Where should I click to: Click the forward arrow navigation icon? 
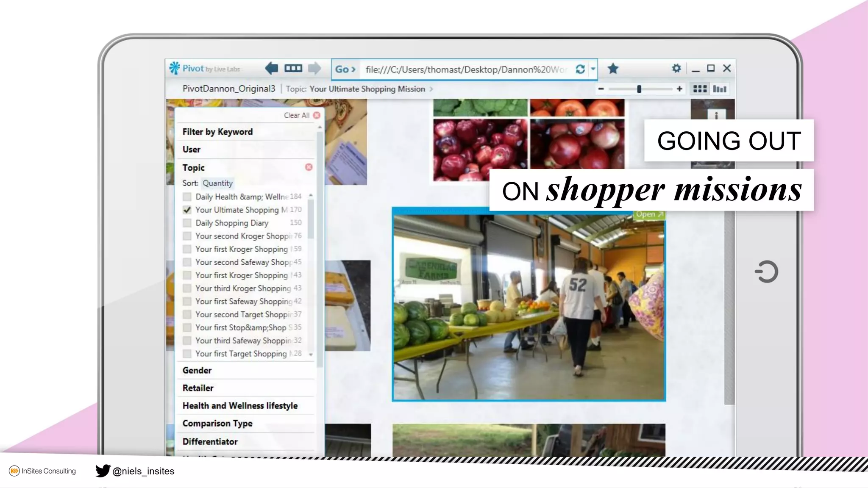coord(314,68)
